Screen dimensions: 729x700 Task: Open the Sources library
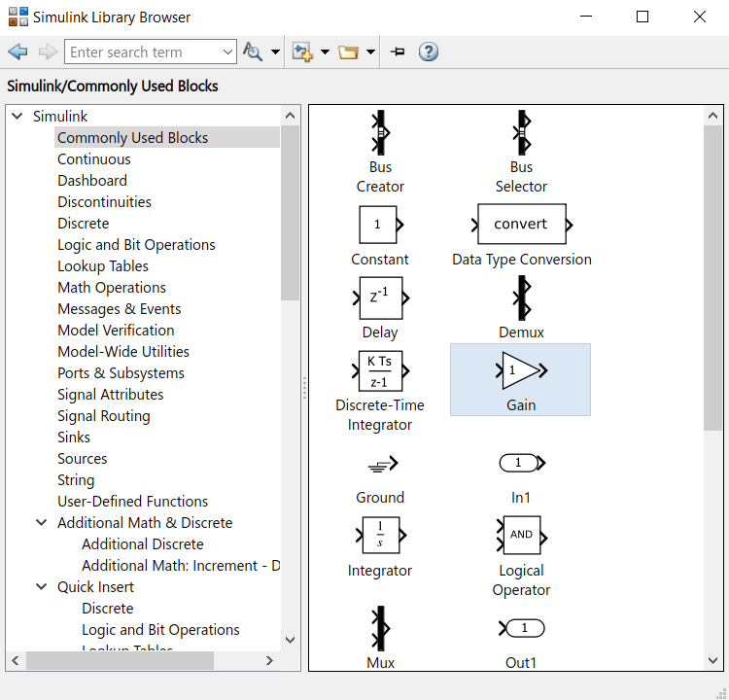(83, 458)
